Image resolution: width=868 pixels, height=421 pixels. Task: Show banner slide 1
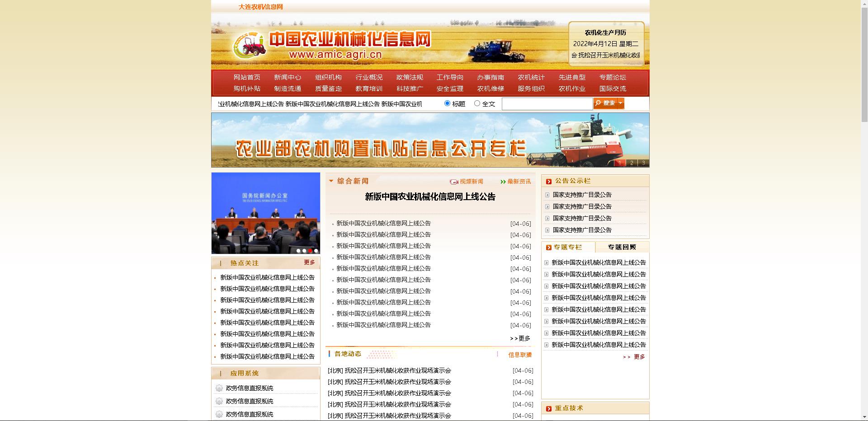point(620,163)
